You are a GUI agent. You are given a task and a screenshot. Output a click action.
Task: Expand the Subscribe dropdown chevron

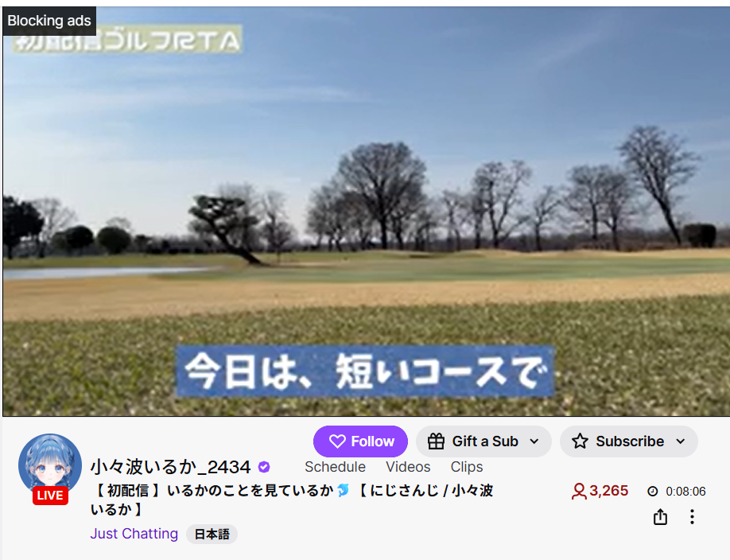click(x=681, y=441)
